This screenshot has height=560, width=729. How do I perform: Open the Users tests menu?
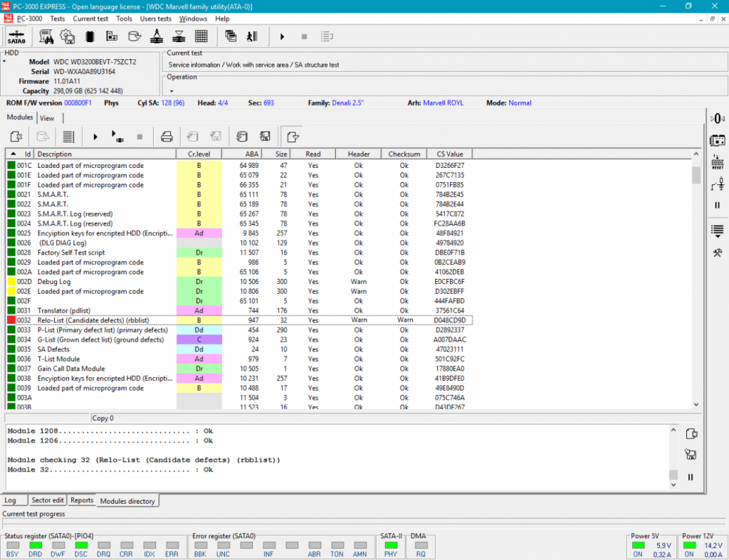(155, 19)
